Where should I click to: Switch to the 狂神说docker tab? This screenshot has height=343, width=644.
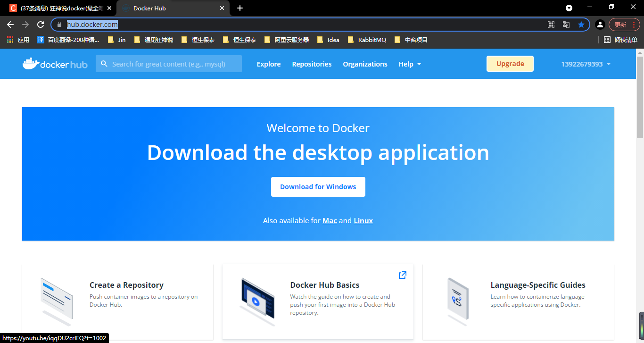(x=59, y=8)
